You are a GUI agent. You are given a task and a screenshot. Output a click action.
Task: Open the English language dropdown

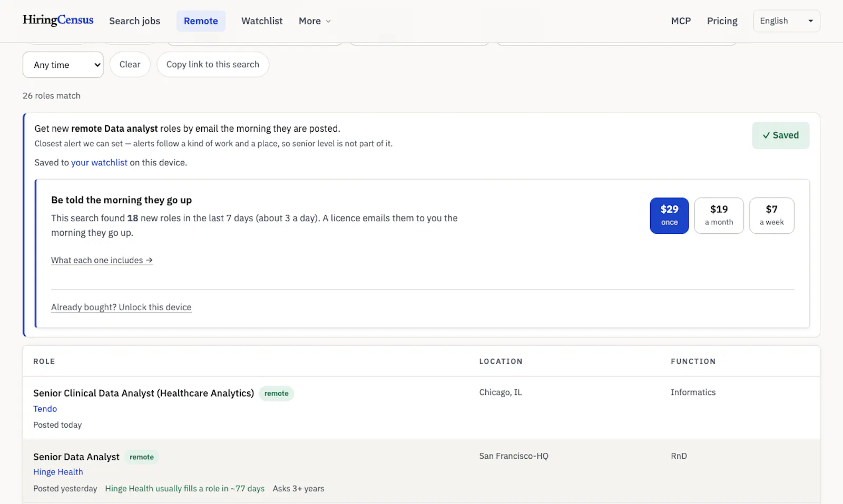787,21
